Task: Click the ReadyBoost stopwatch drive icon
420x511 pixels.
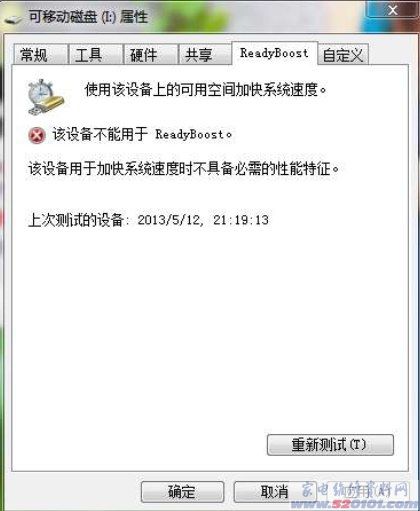Action: (45, 97)
